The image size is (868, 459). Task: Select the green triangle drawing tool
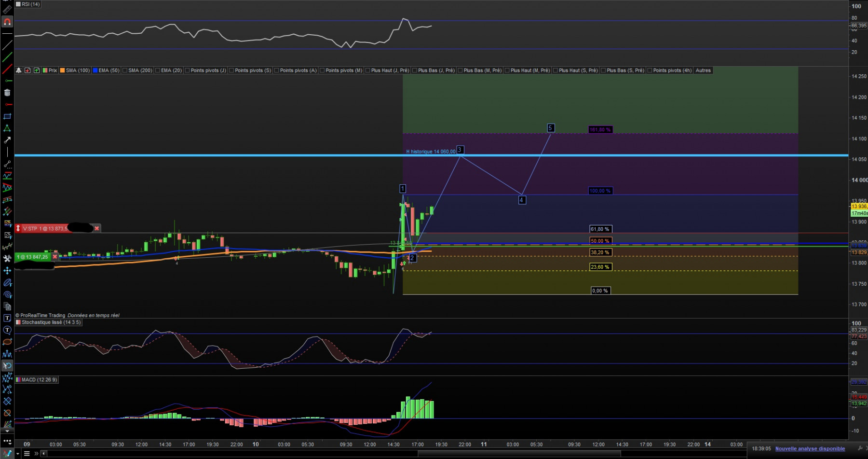click(x=7, y=128)
